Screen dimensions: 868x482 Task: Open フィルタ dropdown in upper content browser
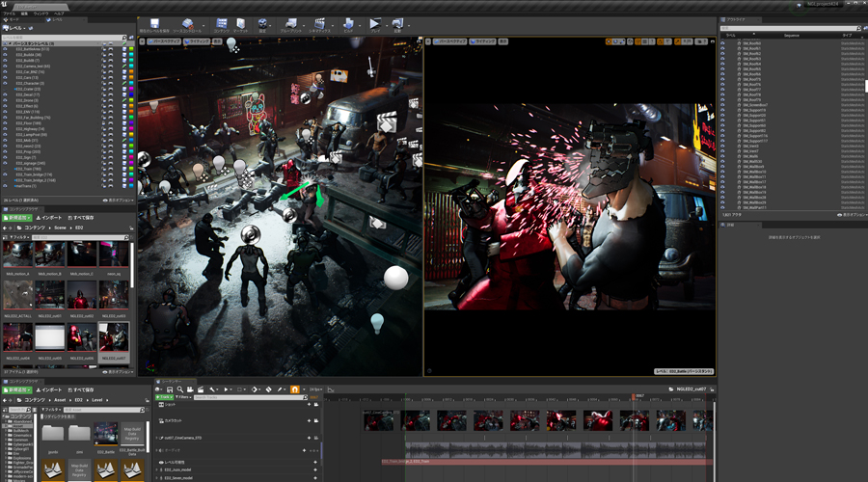pyautogui.click(x=20, y=237)
